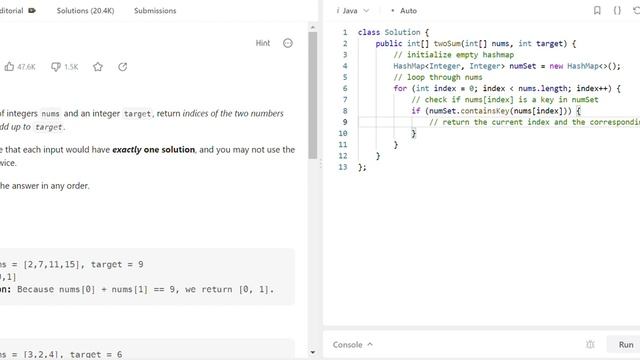640x360 pixels.
Task: Click the '// initialize empty hashmap' comment line
Action: click(x=453, y=55)
